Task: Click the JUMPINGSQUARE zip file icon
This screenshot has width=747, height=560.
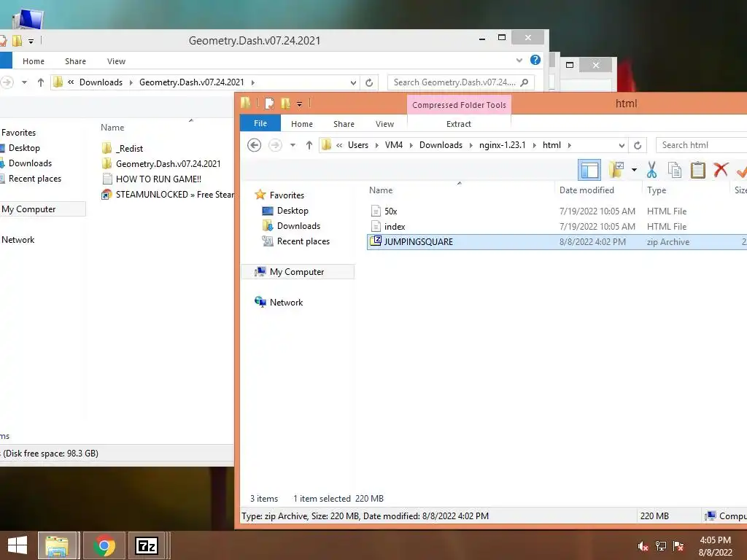Action: (376, 241)
